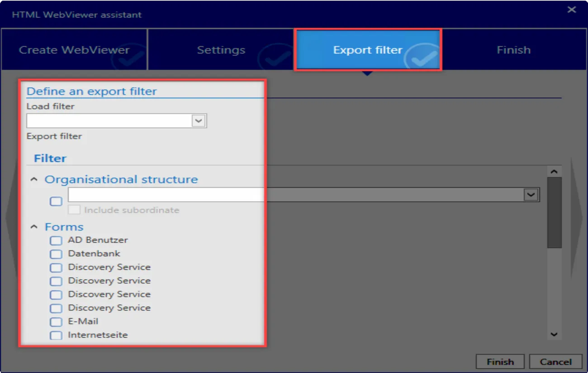Click the 'Load filter' label
The width and height of the screenshot is (588, 373).
tap(50, 106)
